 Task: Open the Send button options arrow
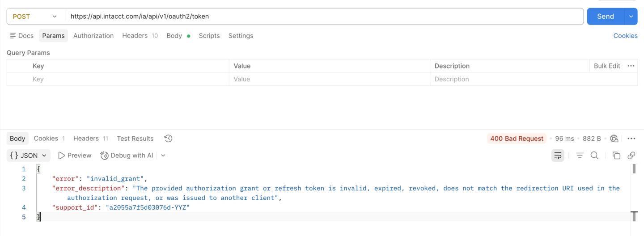[x=631, y=17]
